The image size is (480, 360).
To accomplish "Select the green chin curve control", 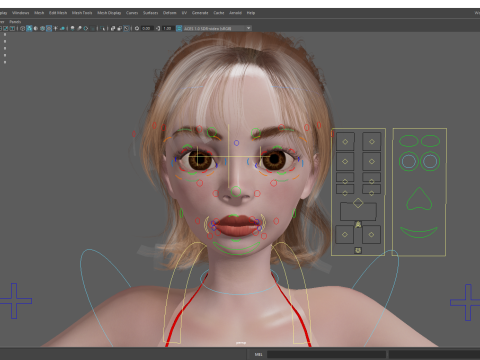I will [x=236, y=249].
